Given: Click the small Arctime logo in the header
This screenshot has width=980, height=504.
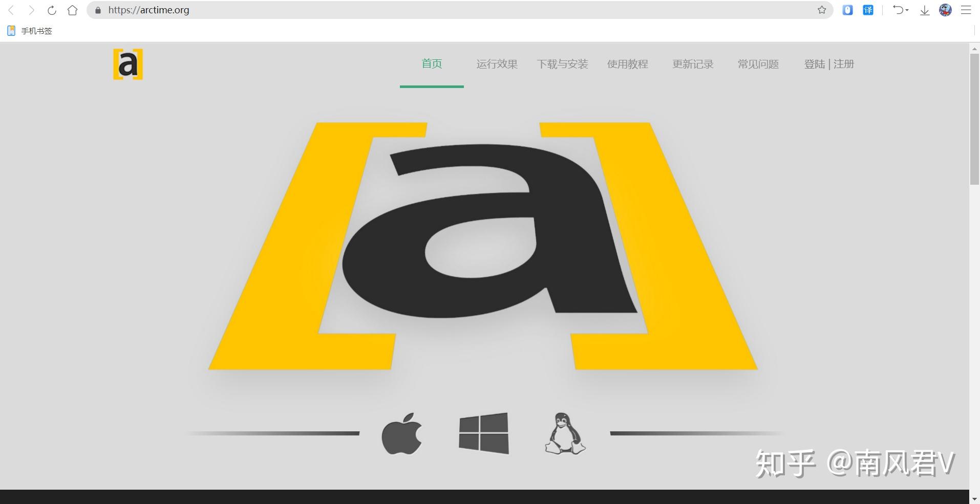Looking at the screenshot, I should [x=128, y=64].
